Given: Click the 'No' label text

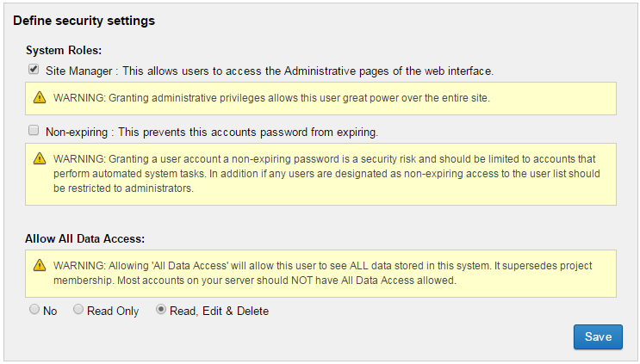Looking at the screenshot, I should 50,312.
